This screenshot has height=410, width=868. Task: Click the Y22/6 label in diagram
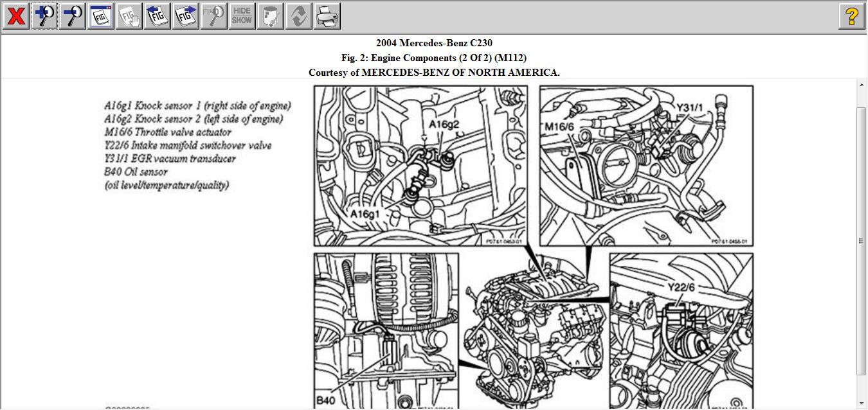point(681,287)
